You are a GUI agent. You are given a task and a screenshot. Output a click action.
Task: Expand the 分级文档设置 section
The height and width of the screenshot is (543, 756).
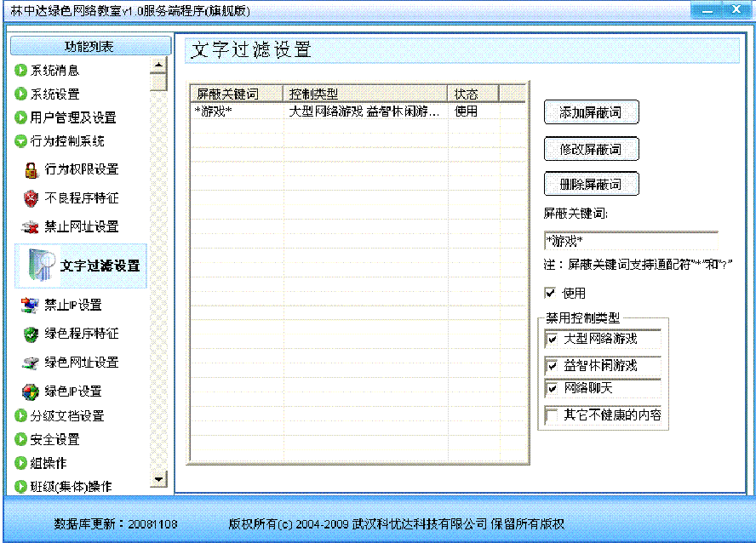click(x=21, y=416)
